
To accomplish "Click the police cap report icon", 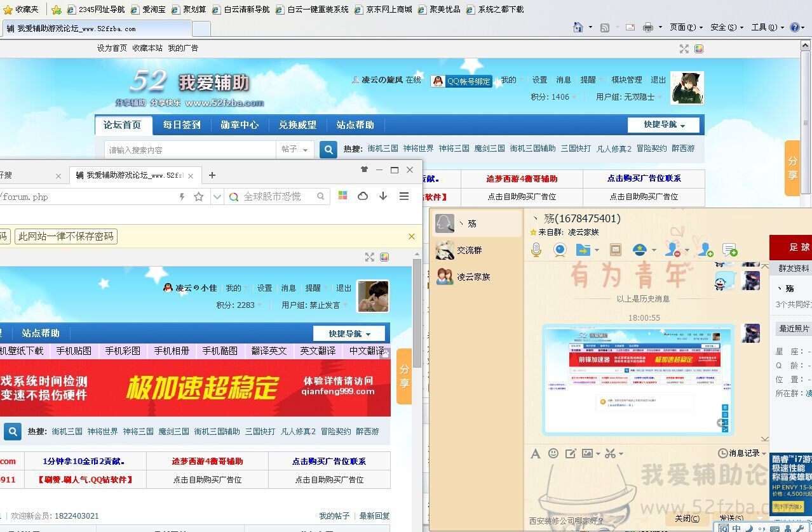I will click(x=640, y=250).
